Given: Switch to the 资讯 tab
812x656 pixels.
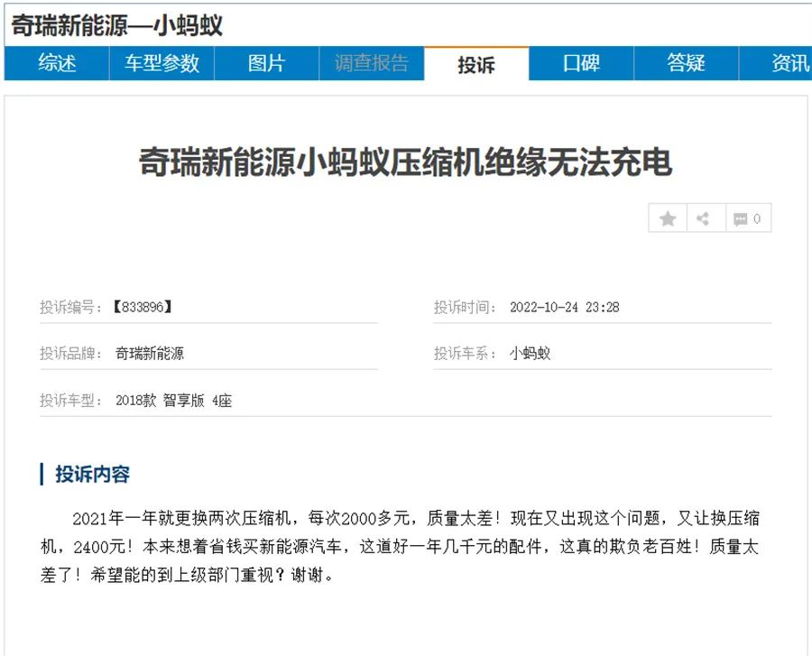Looking at the screenshot, I should (x=785, y=63).
